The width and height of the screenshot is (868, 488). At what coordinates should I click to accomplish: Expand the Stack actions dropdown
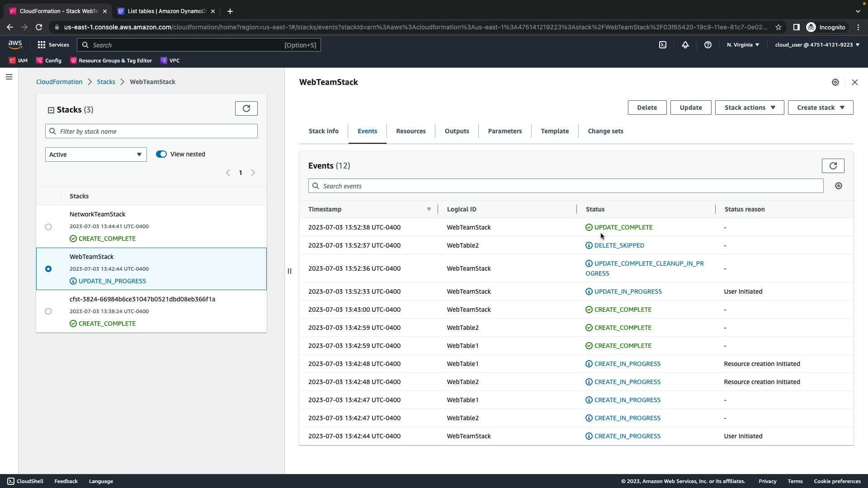tap(749, 108)
